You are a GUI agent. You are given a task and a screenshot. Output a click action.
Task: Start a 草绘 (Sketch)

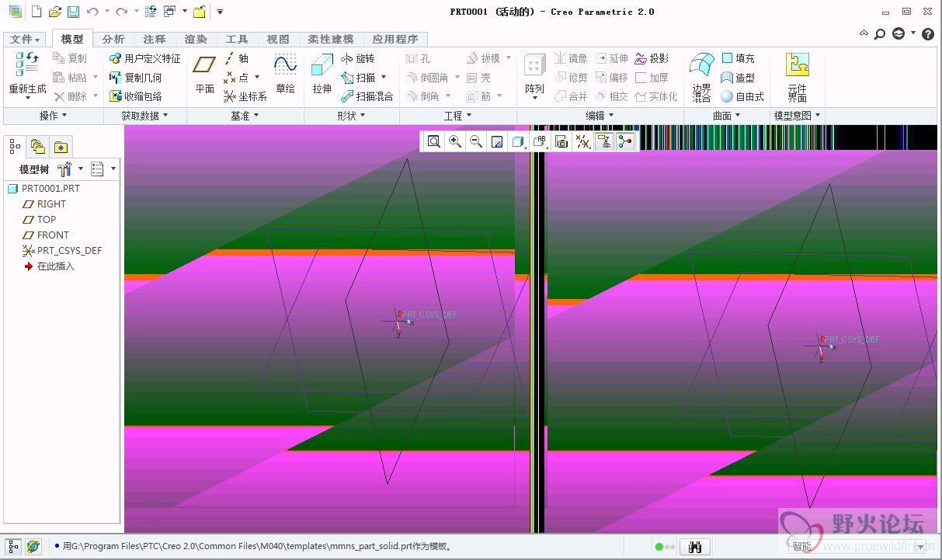tap(285, 75)
